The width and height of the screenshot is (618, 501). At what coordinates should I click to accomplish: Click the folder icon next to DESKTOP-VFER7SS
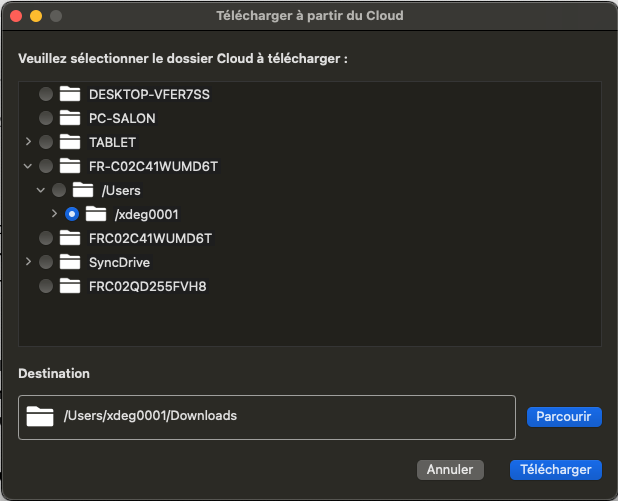(x=69, y=94)
